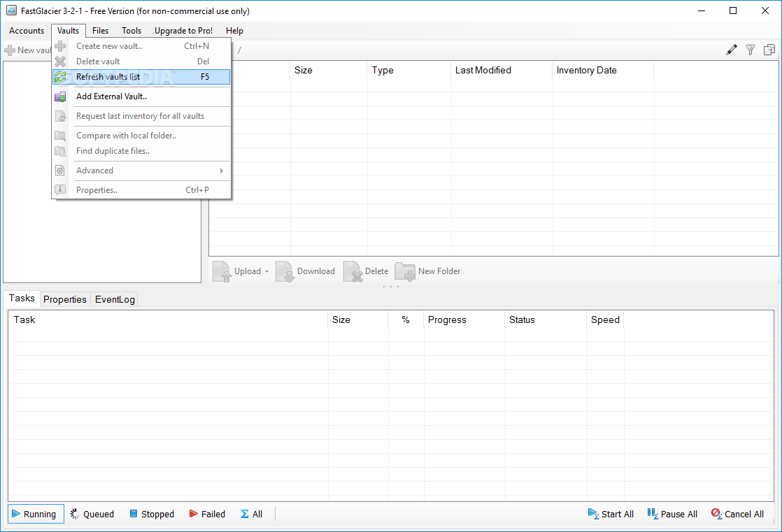Click the pencil edit icon at top right
The width and height of the screenshot is (782, 532).
731,50
